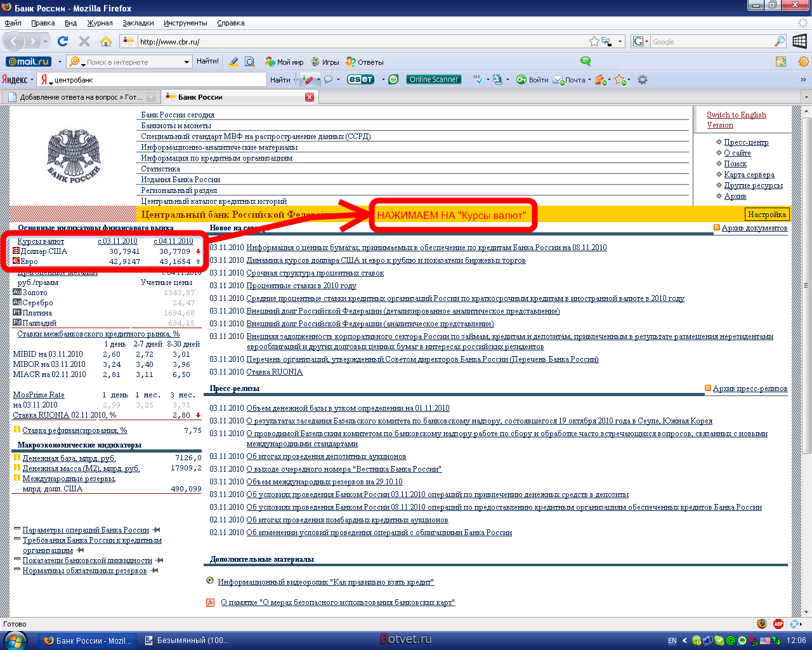The image size is (812, 650).
Task: Click the Stop loading X icon
Action: [84, 41]
